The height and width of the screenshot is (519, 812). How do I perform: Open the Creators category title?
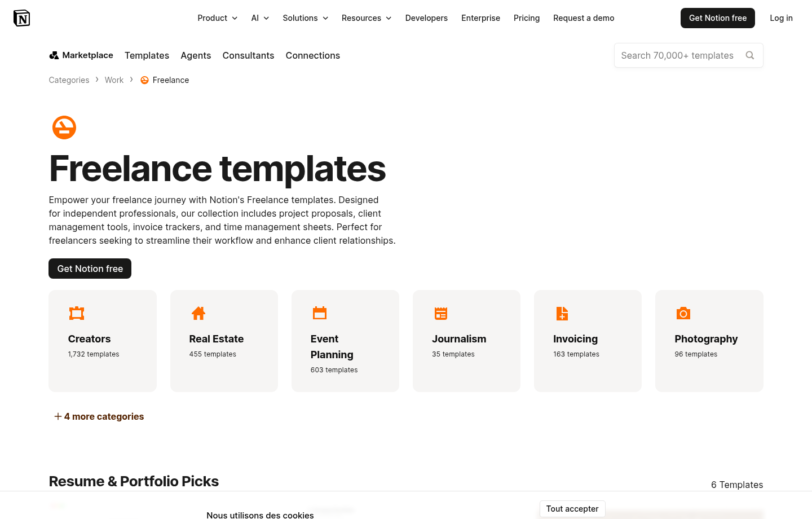89,339
